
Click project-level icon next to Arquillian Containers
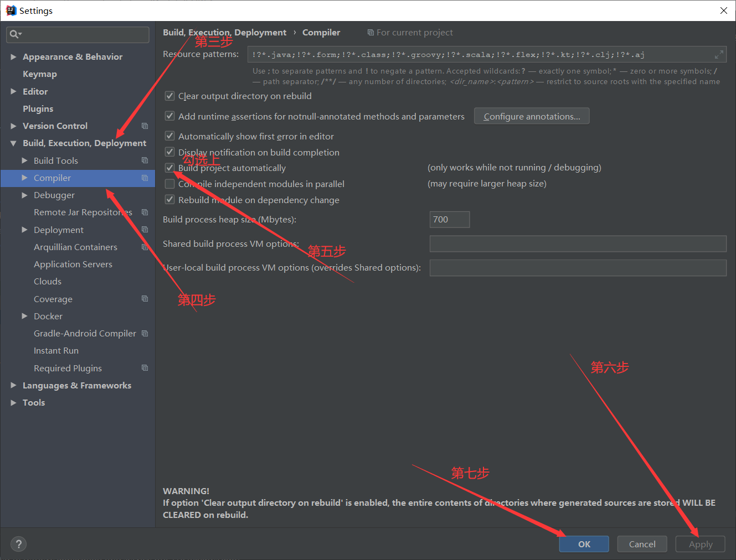tap(145, 247)
